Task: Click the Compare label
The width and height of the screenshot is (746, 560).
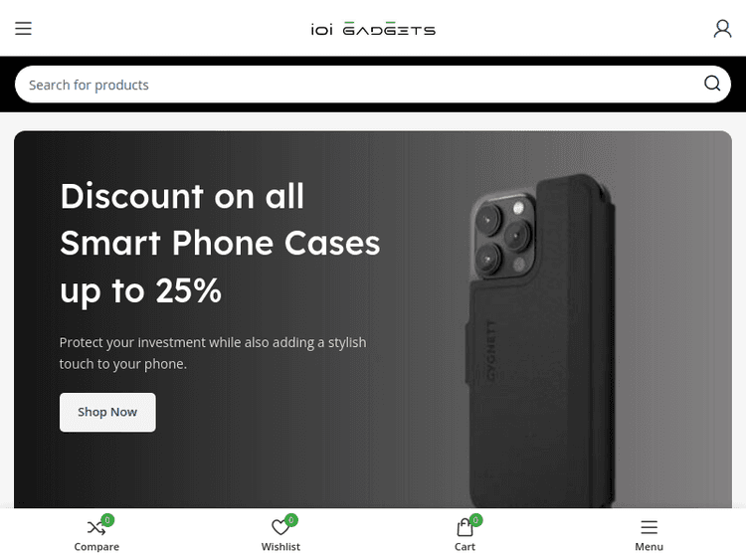Action: pos(96,547)
